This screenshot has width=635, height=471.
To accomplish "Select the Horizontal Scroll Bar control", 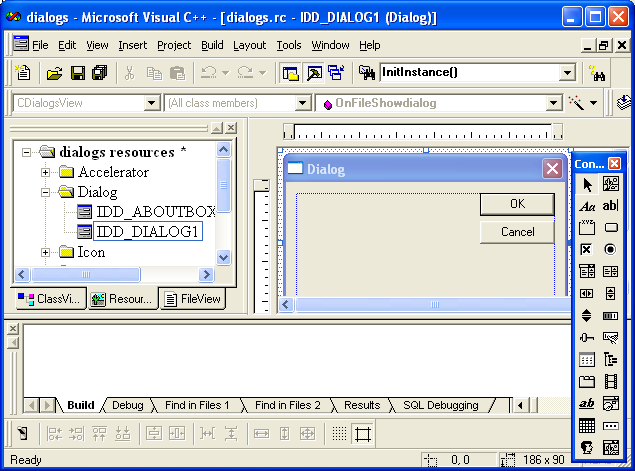I will pos(587,293).
